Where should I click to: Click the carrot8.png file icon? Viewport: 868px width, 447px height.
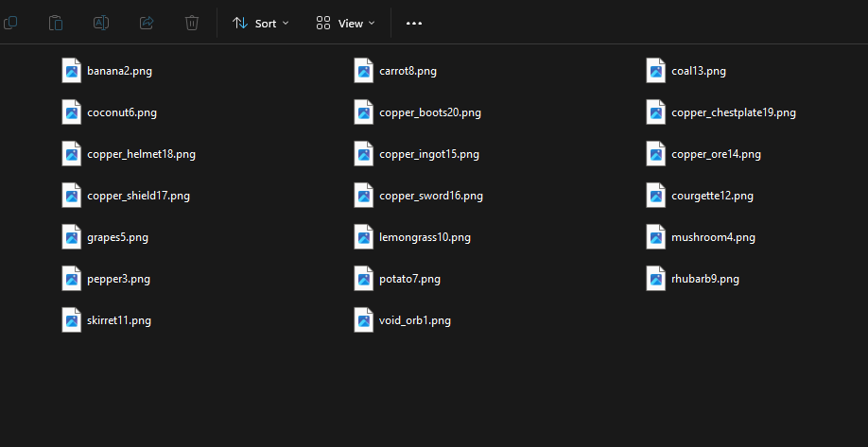pos(364,71)
